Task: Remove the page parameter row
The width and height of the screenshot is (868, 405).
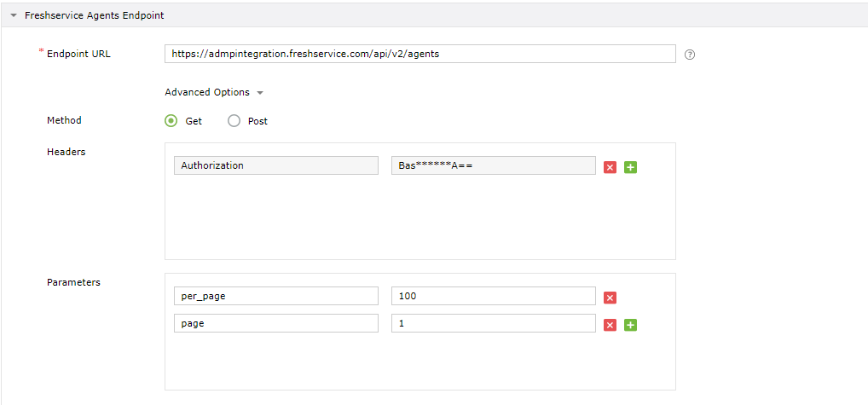Action: click(x=610, y=325)
